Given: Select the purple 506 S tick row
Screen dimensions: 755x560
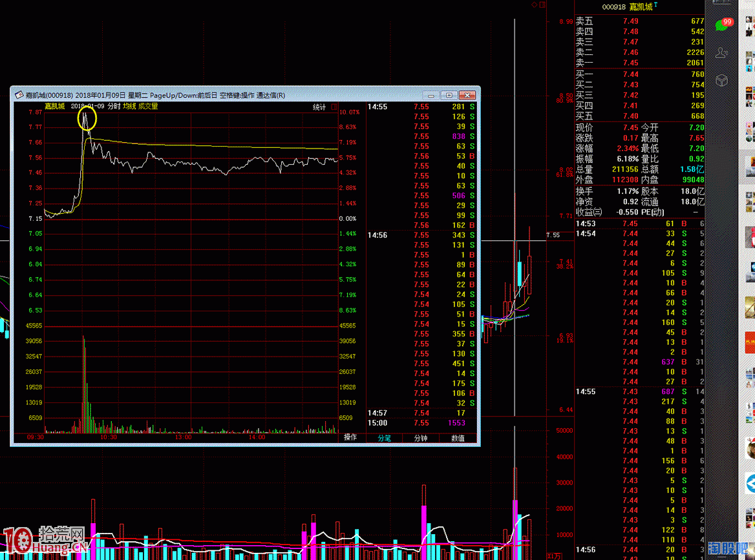Looking at the screenshot, I should point(421,195).
